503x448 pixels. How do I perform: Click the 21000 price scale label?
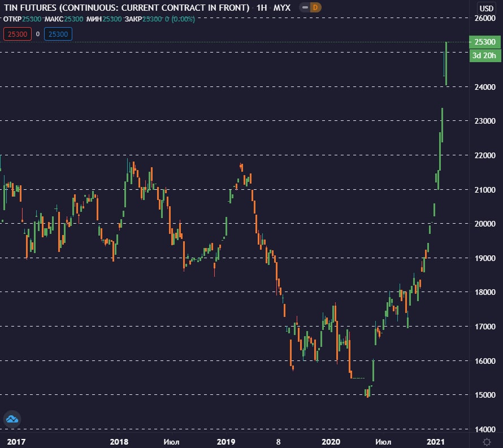tap(485, 190)
